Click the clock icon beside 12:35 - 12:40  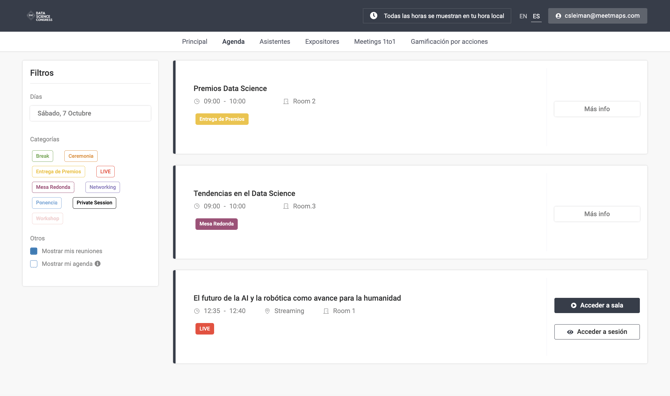(x=197, y=311)
